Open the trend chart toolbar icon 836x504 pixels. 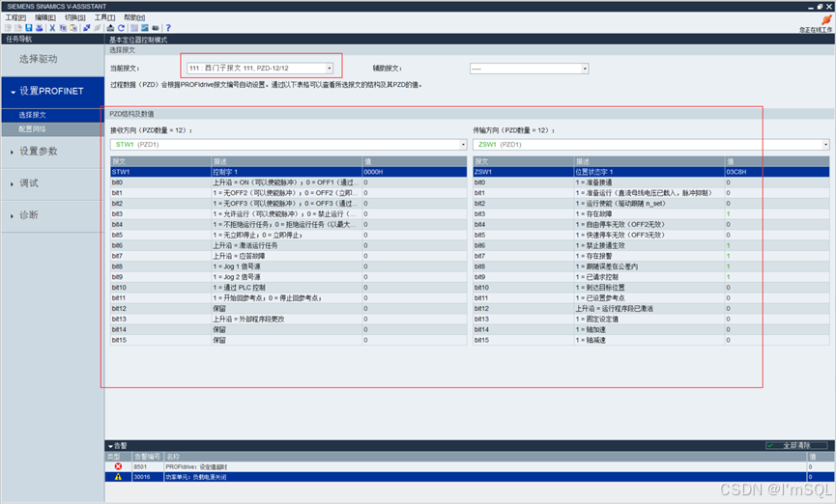point(144,28)
